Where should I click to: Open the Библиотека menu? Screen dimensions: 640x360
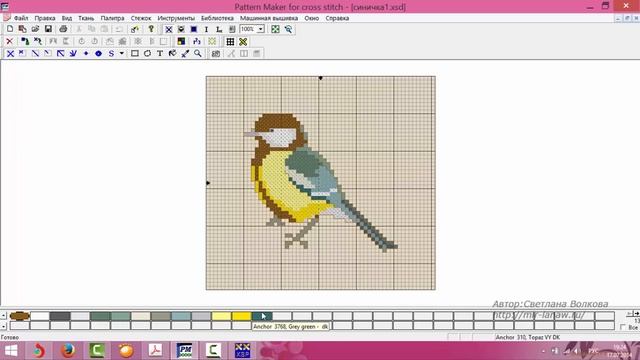[217, 18]
